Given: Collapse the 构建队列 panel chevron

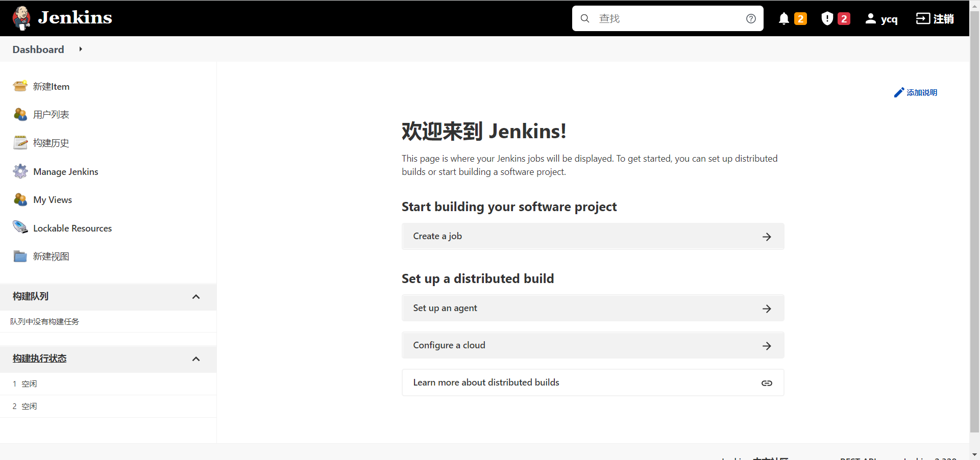Looking at the screenshot, I should (196, 297).
